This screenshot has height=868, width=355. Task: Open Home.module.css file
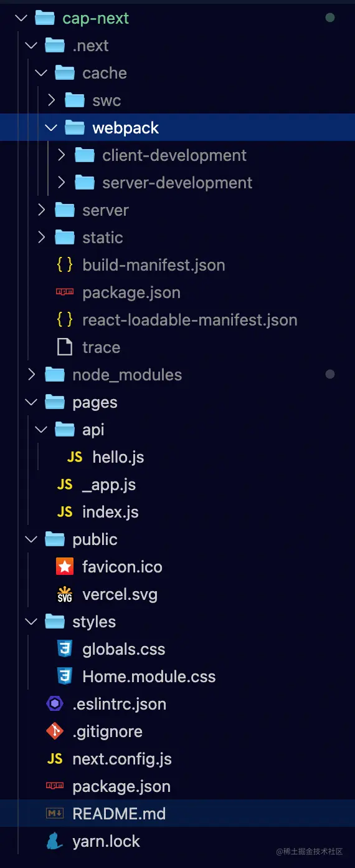pyautogui.click(x=149, y=677)
